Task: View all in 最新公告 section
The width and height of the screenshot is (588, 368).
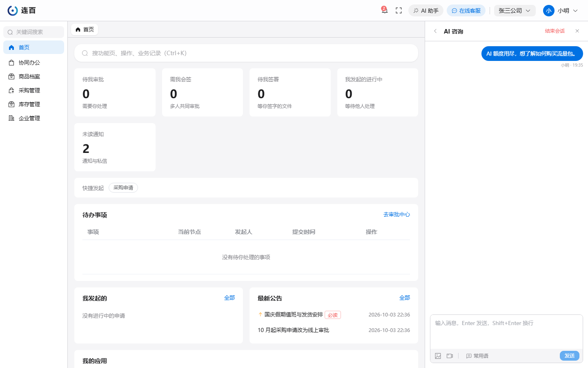Action: (x=405, y=298)
